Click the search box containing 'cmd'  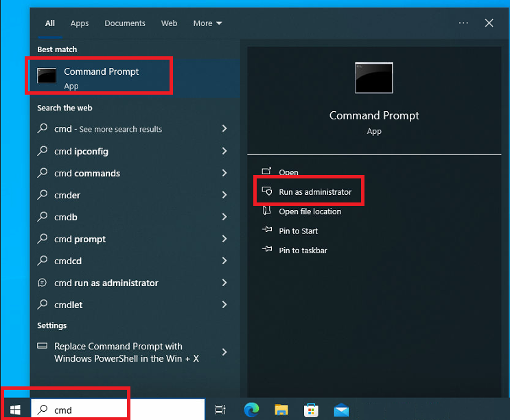pyautogui.click(x=79, y=410)
